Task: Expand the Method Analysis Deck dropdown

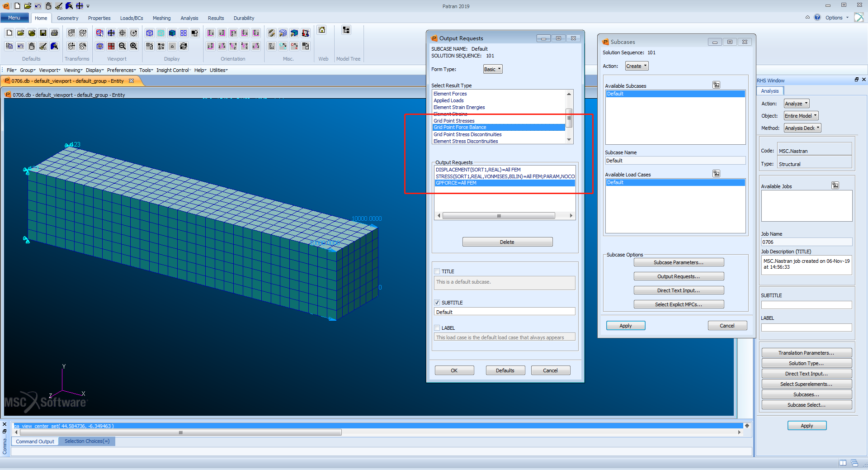Action: [802, 128]
